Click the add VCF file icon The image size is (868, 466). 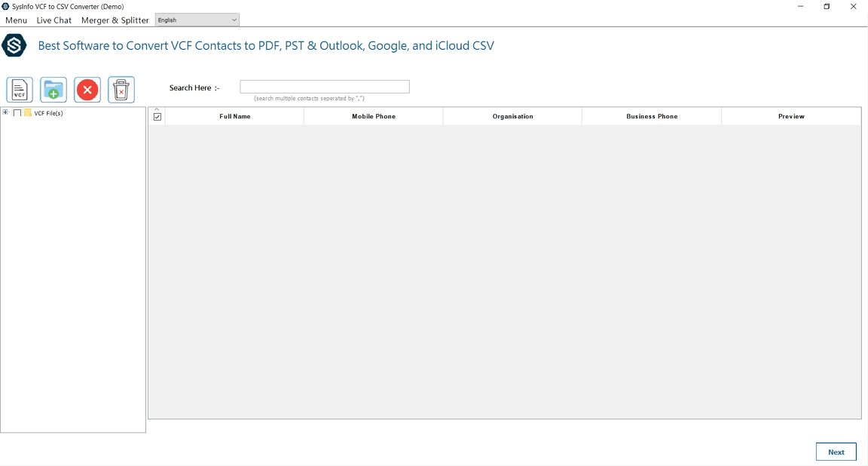(20, 90)
